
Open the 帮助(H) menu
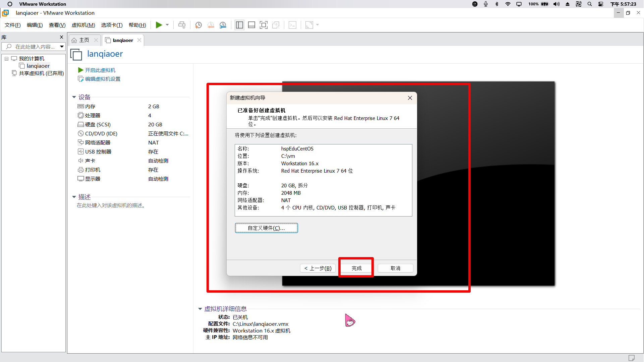tap(137, 25)
